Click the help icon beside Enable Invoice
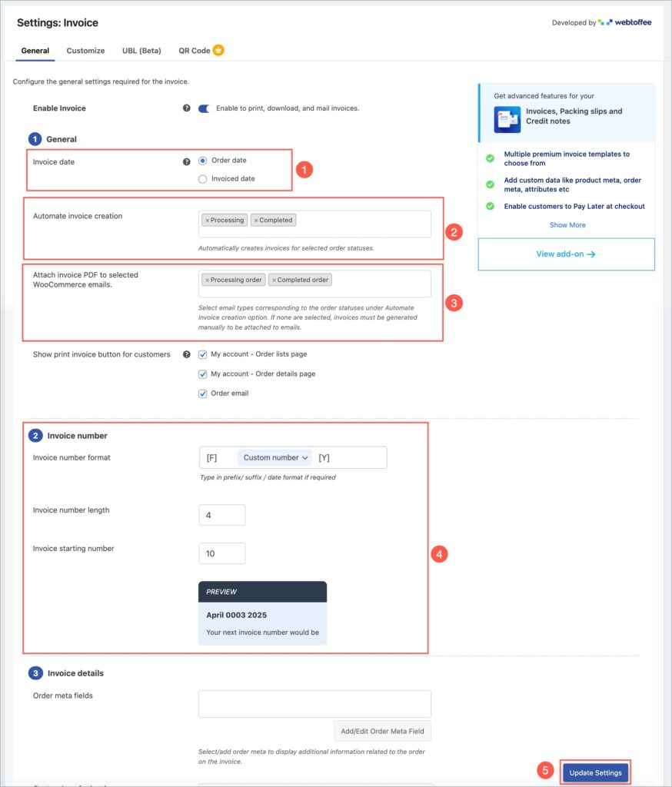 click(186, 108)
